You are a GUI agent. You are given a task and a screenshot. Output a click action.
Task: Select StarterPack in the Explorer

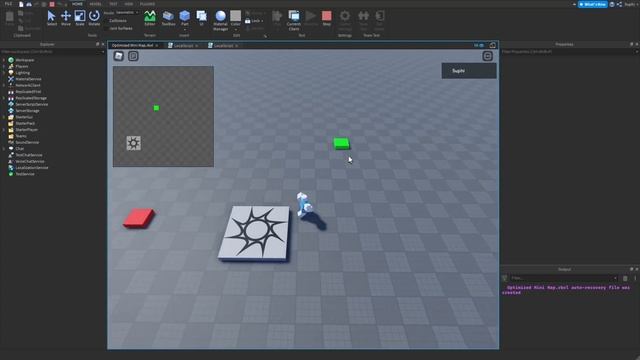pyautogui.click(x=25, y=123)
